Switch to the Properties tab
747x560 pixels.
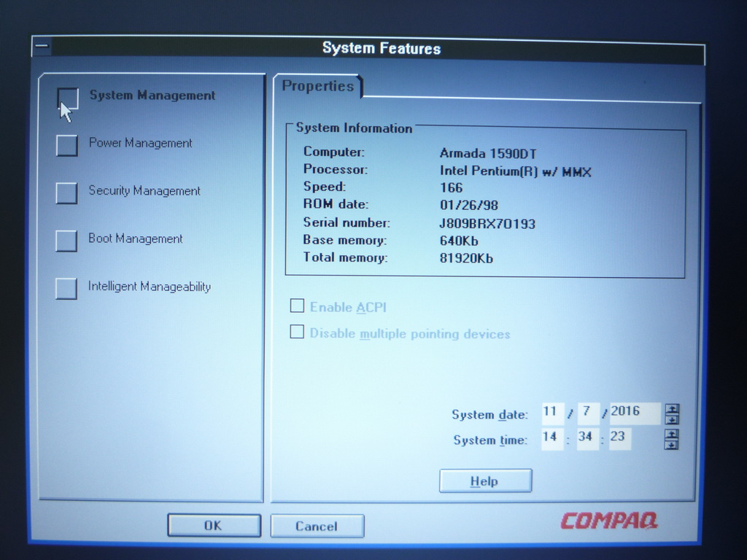[x=318, y=86]
